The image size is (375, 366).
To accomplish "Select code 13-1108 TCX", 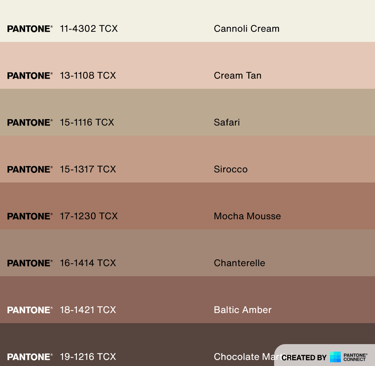I will tap(88, 76).
